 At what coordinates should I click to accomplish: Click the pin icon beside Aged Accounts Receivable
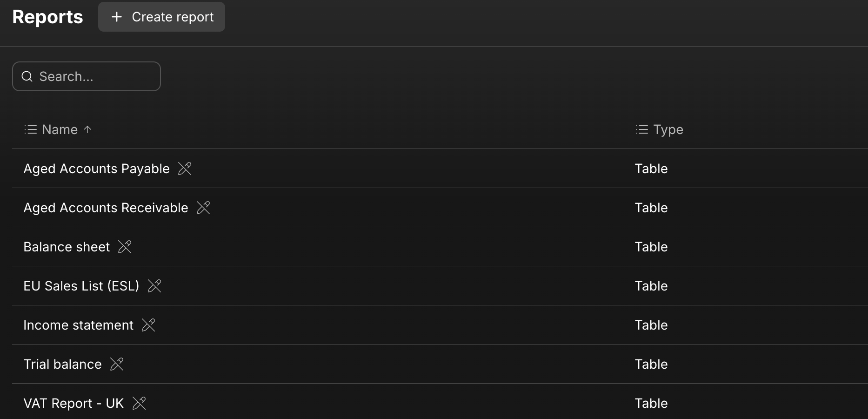tap(203, 208)
